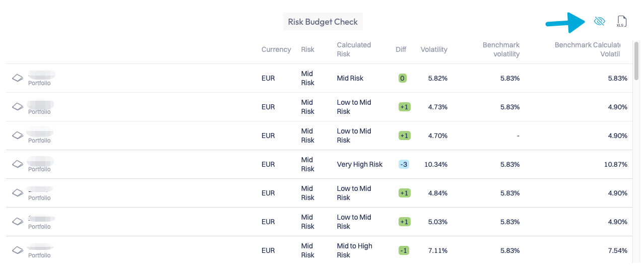Viewport: 644px width, 267px height.
Task: Sort by the Volatility column header
Action: (x=434, y=49)
